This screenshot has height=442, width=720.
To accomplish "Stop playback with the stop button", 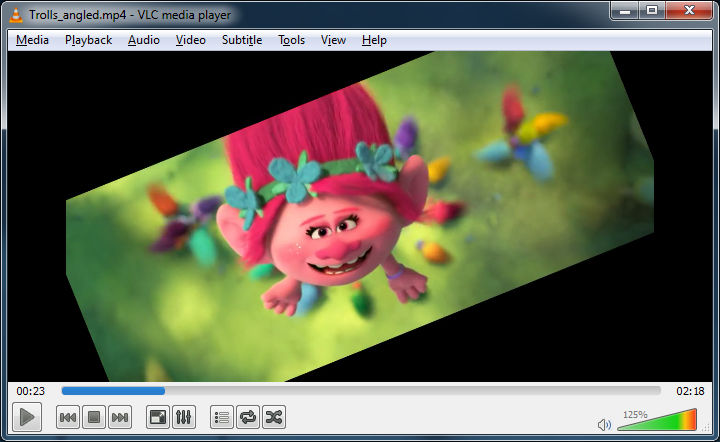I will coord(94,417).
